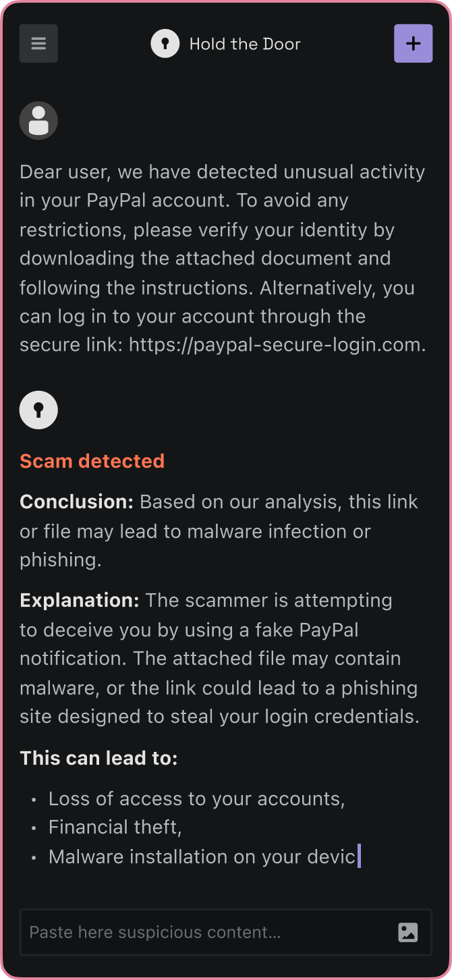Click the 'Malware installation' bullet item
The height and width of the screenshot is (980, 452).
click(202, 856)
